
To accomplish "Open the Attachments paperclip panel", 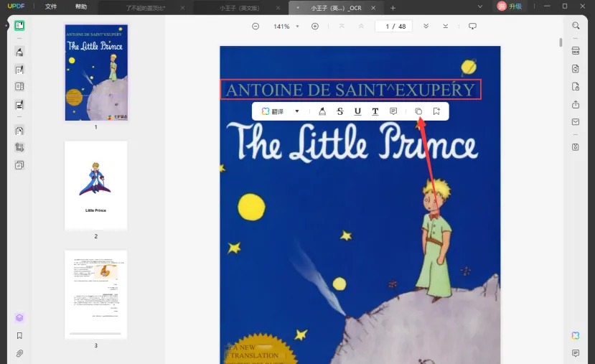I will pyautogui.click(x=19, y=353).
